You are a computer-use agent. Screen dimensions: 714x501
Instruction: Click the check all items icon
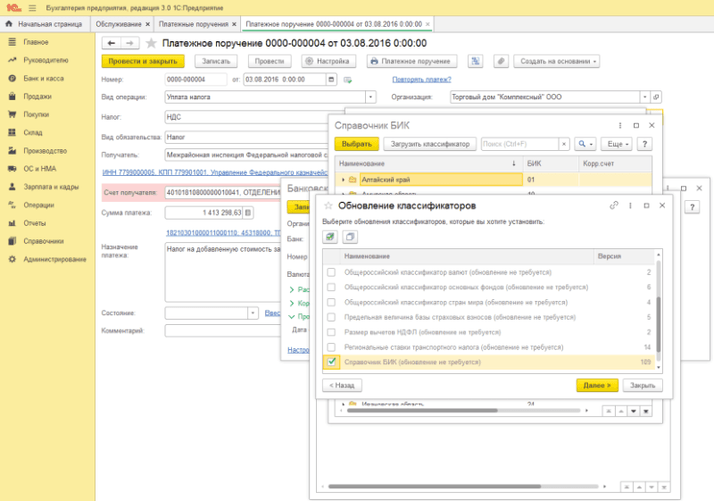pyautogui.click(x=329, y=237)
